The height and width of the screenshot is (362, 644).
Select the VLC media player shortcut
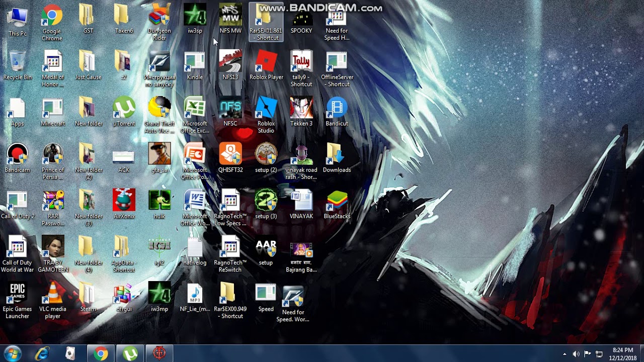pyautogui.click(x=52, y=294)
